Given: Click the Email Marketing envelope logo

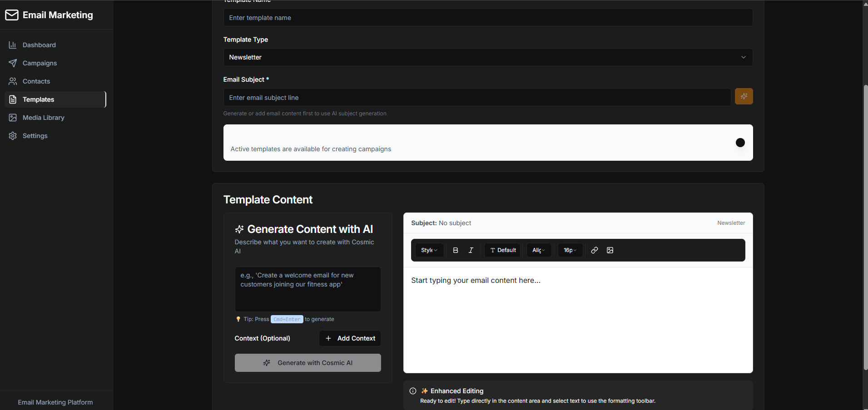Looking at the screenshot, I should tap(11, 15).
